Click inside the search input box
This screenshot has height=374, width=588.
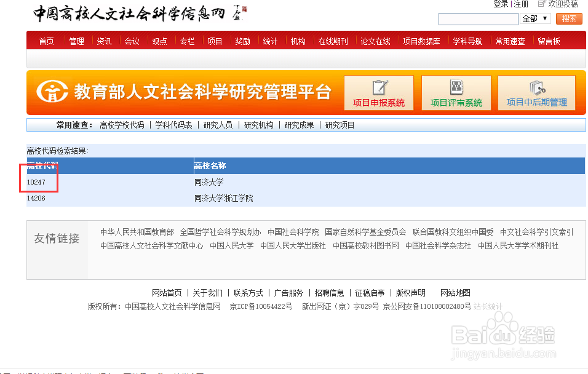[478, 18]
